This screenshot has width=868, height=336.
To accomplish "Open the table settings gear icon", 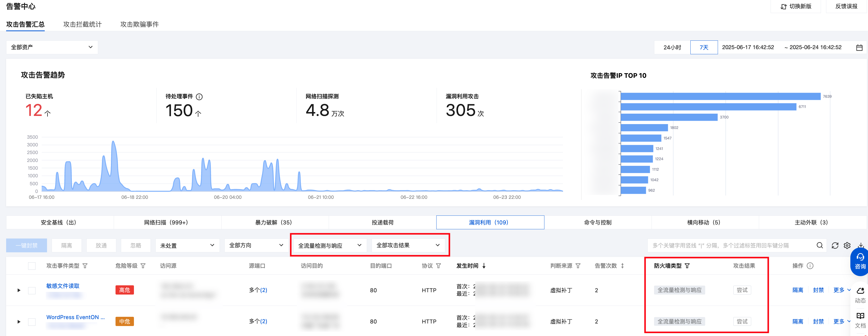I will pos(847,246).
